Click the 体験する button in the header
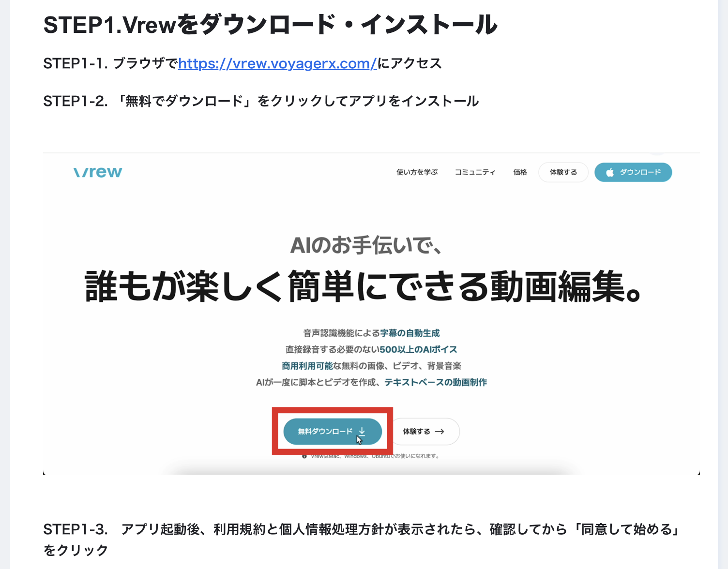Image resolution: width=728 pixels, height=569 pixels. [x=563, y=172]
